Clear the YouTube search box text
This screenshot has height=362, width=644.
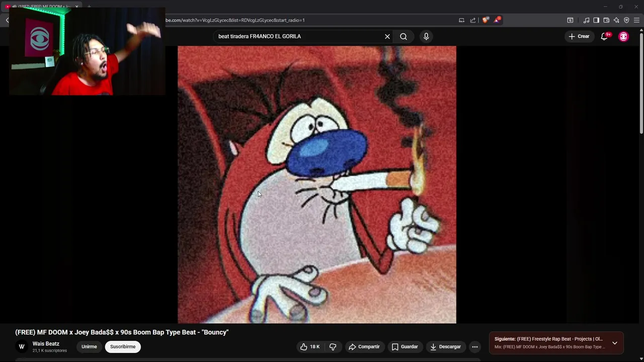[x=387, y=36]
